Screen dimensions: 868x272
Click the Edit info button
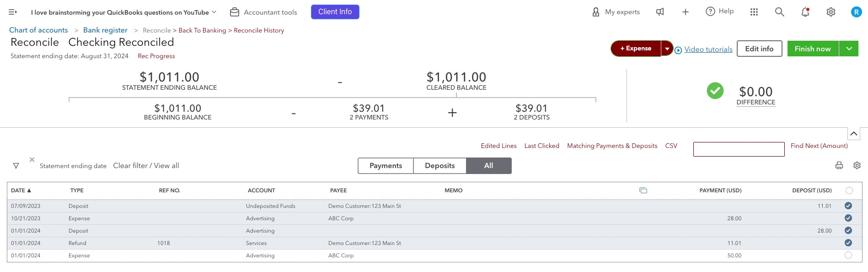click(759, 49)
